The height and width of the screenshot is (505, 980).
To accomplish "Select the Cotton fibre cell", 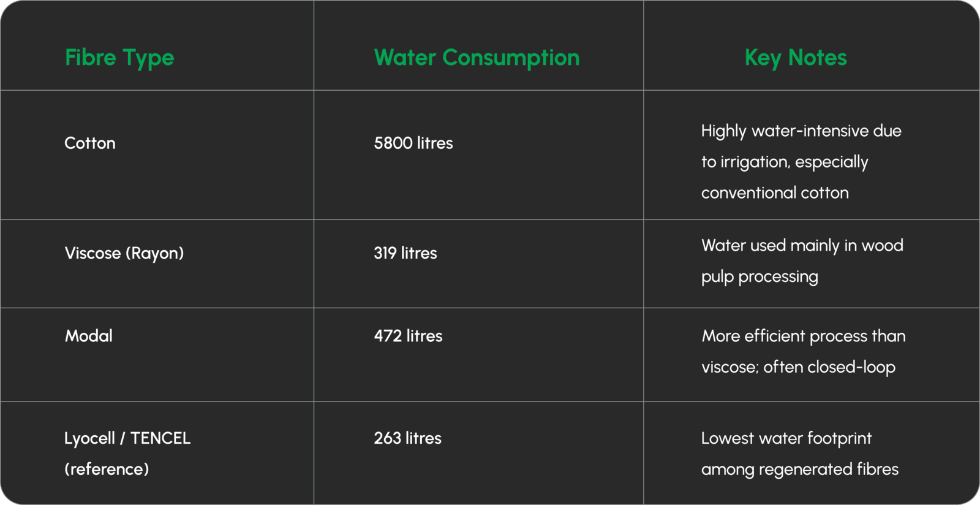I will (90, 143).
